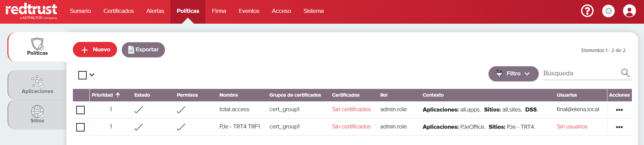Open the Aplicaciones sidebar section
Viewport: 644px width, 145px height.
coord(37,85)
